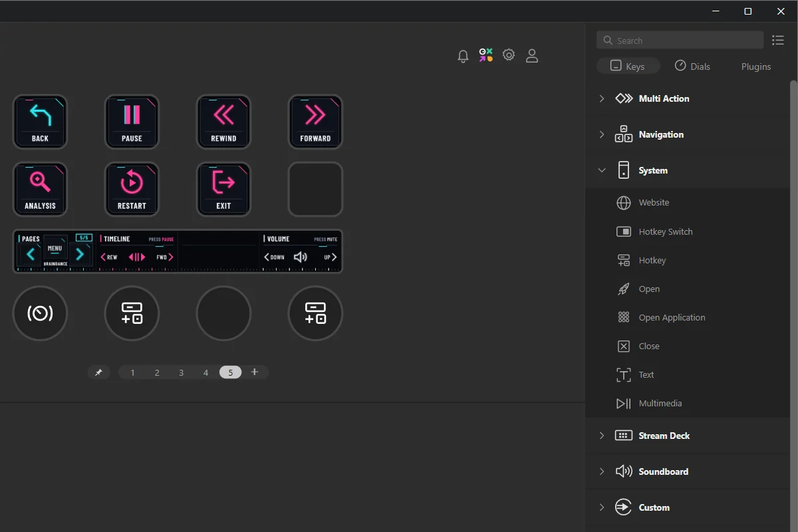The image size is (798, 532).
Task: Click the Custom category arrow icon
Action: (623, 507)
